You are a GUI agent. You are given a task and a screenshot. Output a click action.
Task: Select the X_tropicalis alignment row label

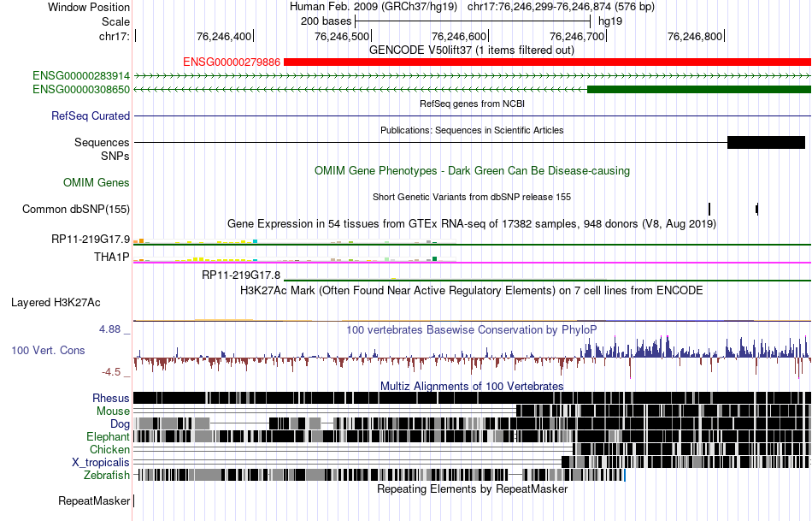101,463
